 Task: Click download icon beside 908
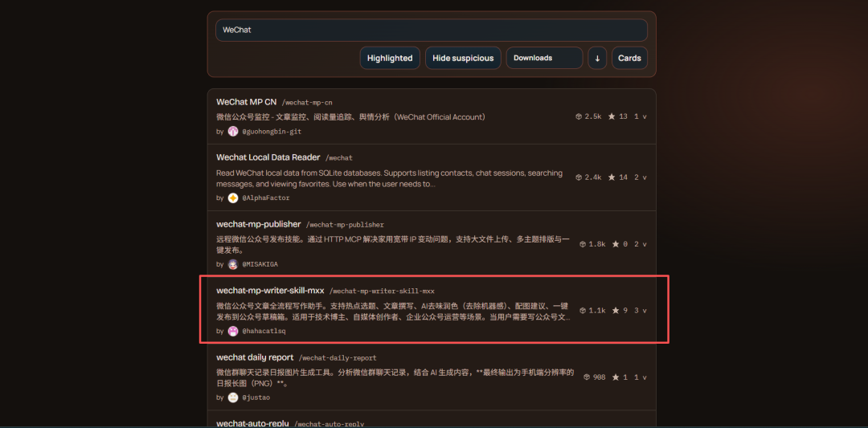587,377
